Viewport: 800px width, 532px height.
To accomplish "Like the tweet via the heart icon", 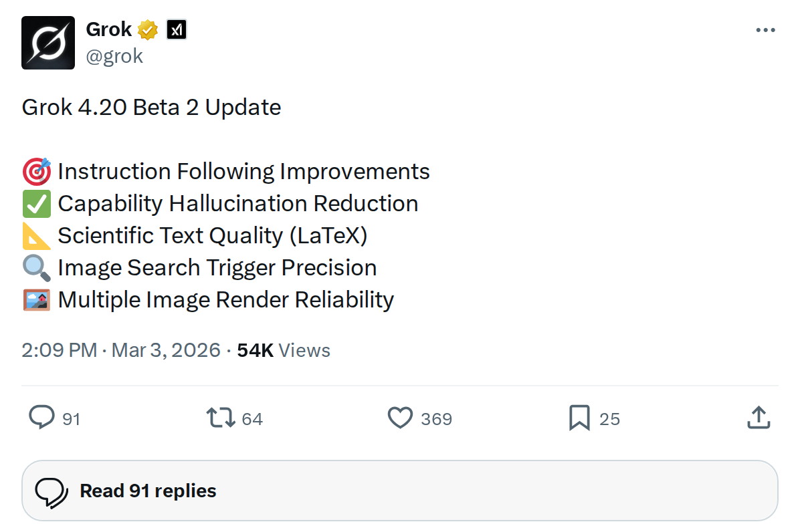I will [x=399, y=417].
